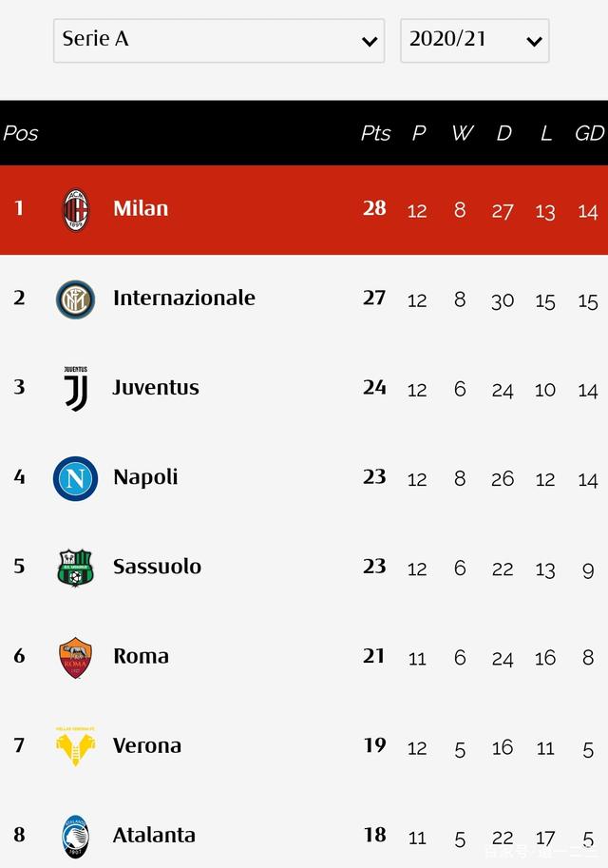Sort table by GD column header
Image resolution: width=608 pixels, height=868 pixels.
(589, 133)
